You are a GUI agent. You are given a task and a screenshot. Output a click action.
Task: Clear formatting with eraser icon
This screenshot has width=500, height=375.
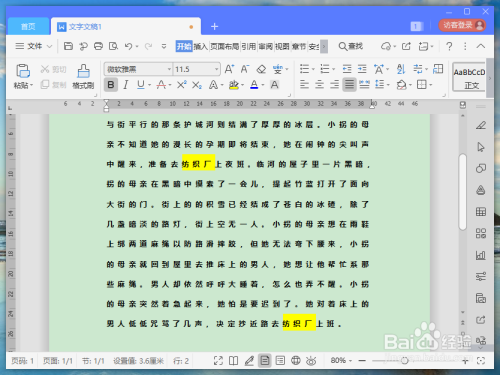(261, 69)
